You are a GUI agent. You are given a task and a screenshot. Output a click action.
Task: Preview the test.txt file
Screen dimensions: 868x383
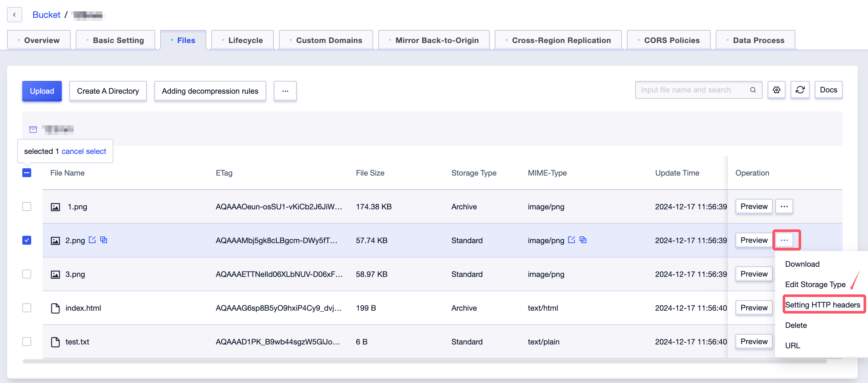coord(754,341)
